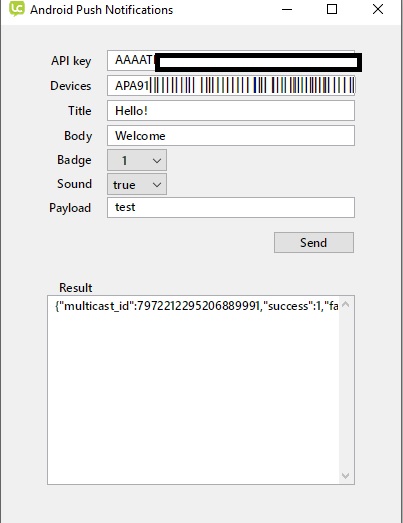Viewport: 403px width, 523px height.
Task: Click the green LiveCode app icon in title bar
Action: click(x=17, y=8)
